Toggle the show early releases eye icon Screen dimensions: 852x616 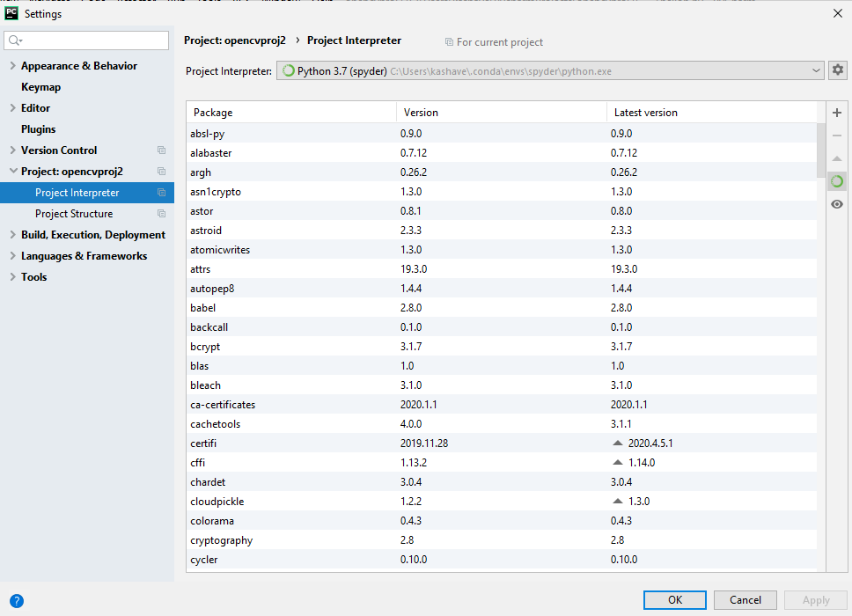pyautogui.click(x=837, y=204)
